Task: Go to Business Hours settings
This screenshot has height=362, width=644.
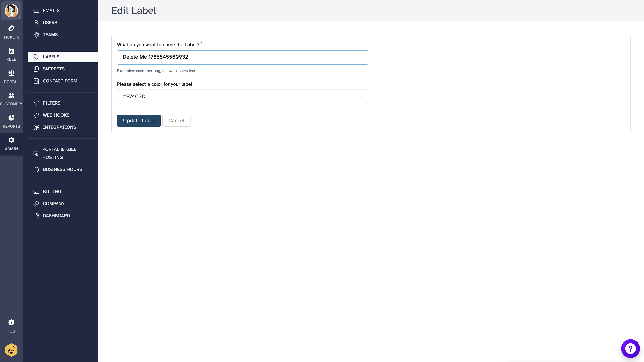Action: (62, 169)
